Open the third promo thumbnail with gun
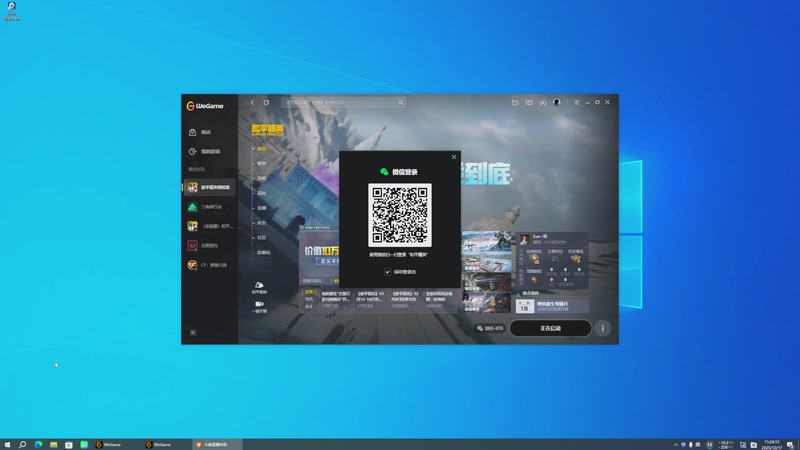The image size is (800, 450). (486, 282)
